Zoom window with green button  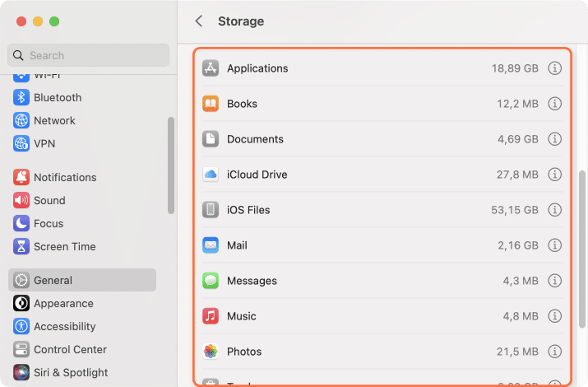[54, 21]
